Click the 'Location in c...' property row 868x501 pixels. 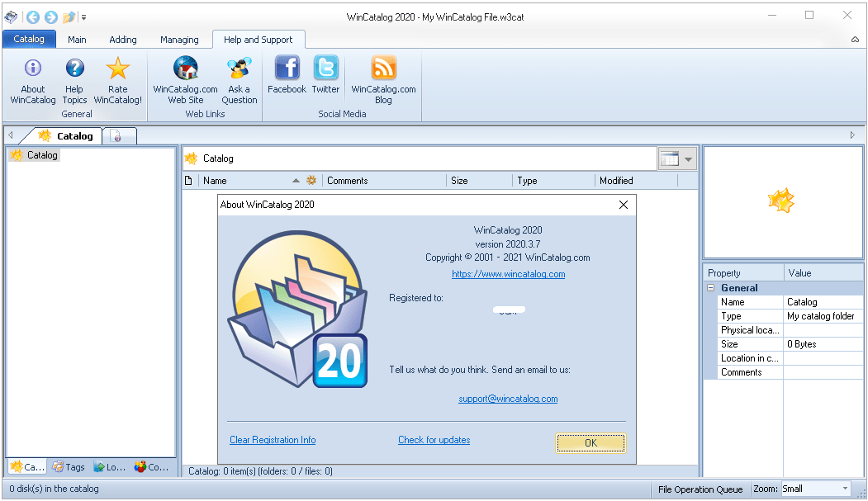pos(790,357)
